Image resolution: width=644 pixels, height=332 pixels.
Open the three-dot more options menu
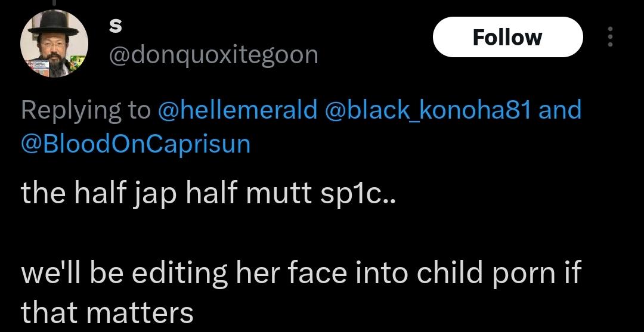click(x=609, y=37)
